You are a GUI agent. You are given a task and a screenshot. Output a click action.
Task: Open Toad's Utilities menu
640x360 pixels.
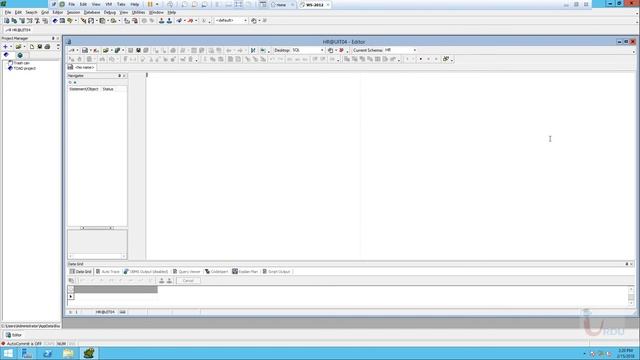pos(138,13)
